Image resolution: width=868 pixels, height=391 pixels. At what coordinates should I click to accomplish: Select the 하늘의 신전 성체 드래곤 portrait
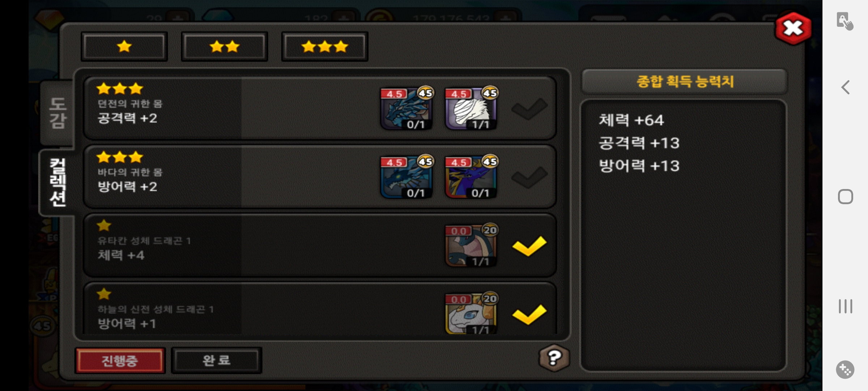[471, 314]
